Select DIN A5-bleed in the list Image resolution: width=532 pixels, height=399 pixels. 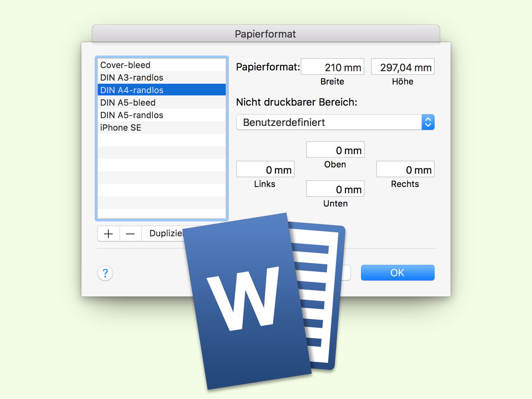162,102
